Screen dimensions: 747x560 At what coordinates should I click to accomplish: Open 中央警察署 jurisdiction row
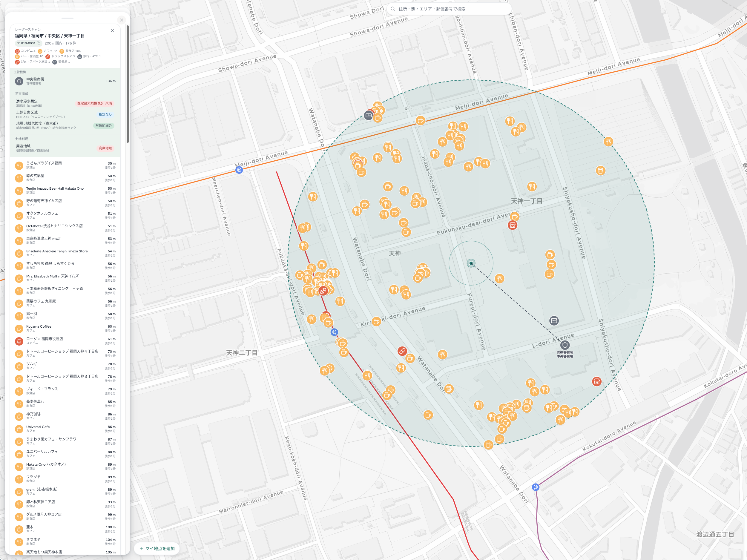click(x=65, y=81)
